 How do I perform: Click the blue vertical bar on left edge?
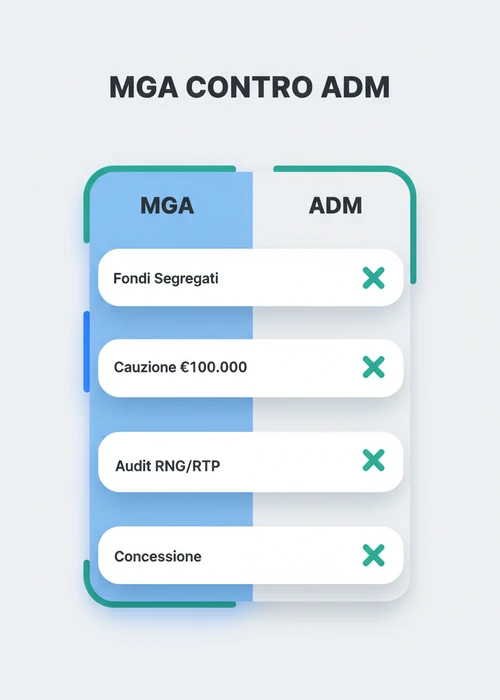87,352
